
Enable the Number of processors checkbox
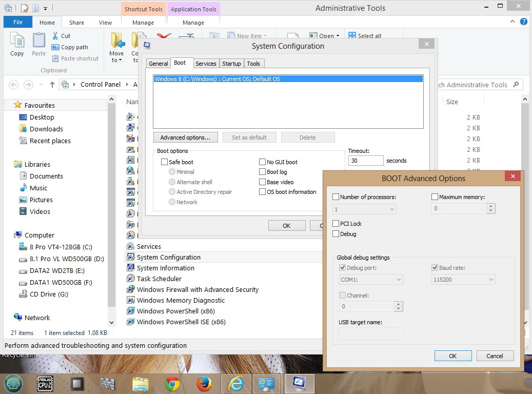click(336, 197)
